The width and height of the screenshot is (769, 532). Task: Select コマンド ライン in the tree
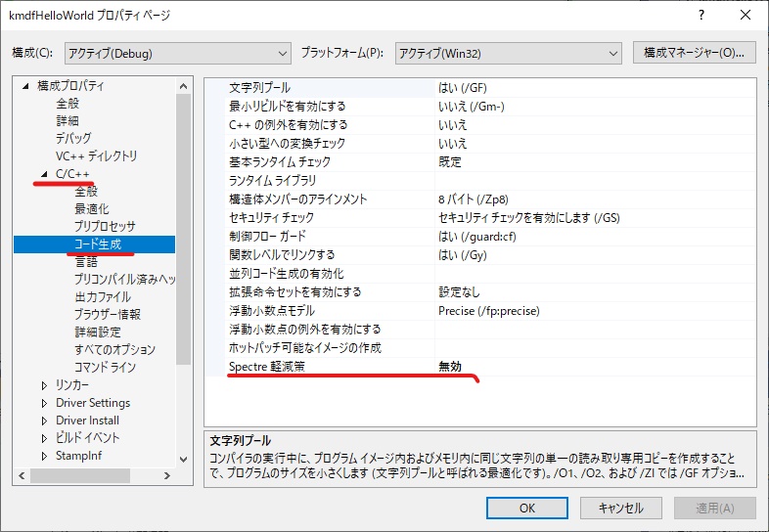[105, 368]
